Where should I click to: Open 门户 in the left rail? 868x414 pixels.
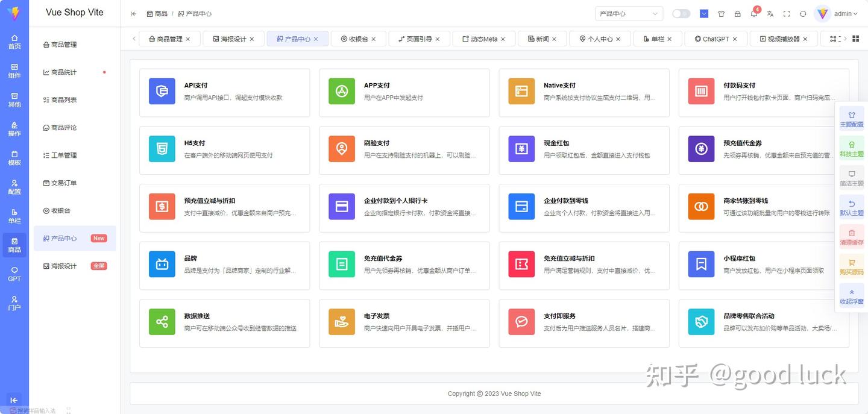14,303
